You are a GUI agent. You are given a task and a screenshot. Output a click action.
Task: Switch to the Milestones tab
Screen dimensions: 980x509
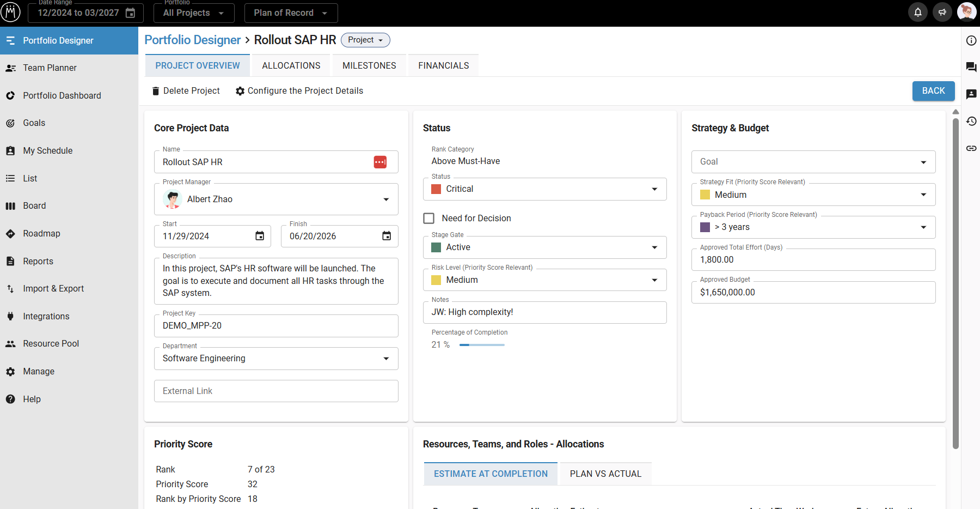pos(369,65)
